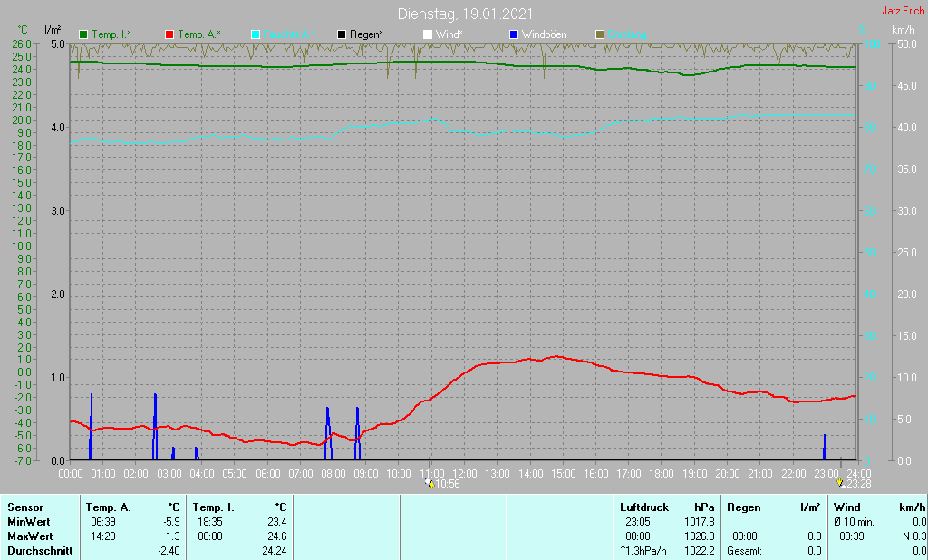Select the 'Regen*' legend label
This screenshot has height=560, width=928.
(366, 35)
